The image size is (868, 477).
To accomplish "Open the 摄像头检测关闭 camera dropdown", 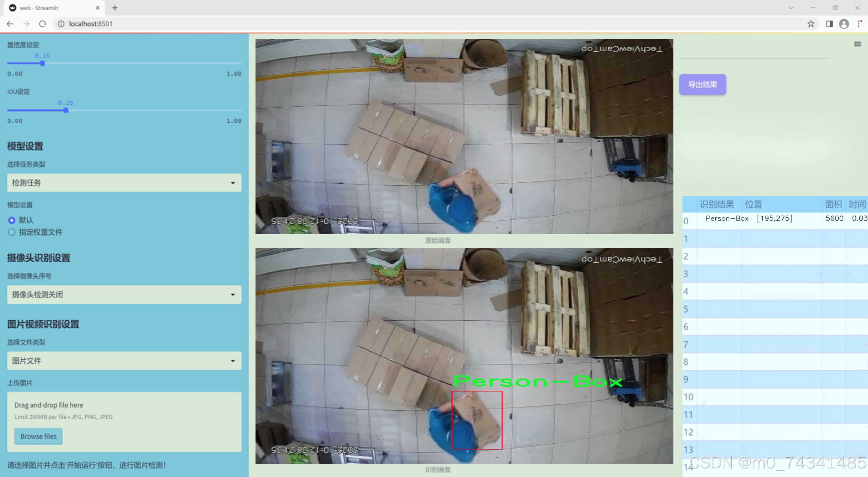I will tap(124, 294).
